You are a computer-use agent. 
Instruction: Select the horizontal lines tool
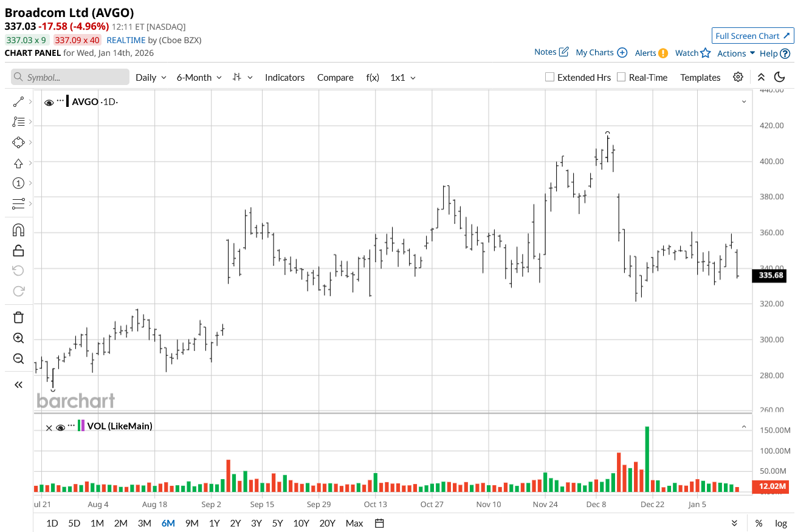[18, 203]
